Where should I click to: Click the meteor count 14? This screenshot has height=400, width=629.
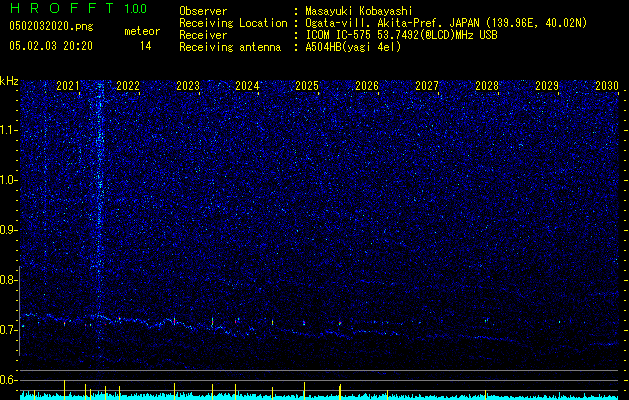(146, 46)
